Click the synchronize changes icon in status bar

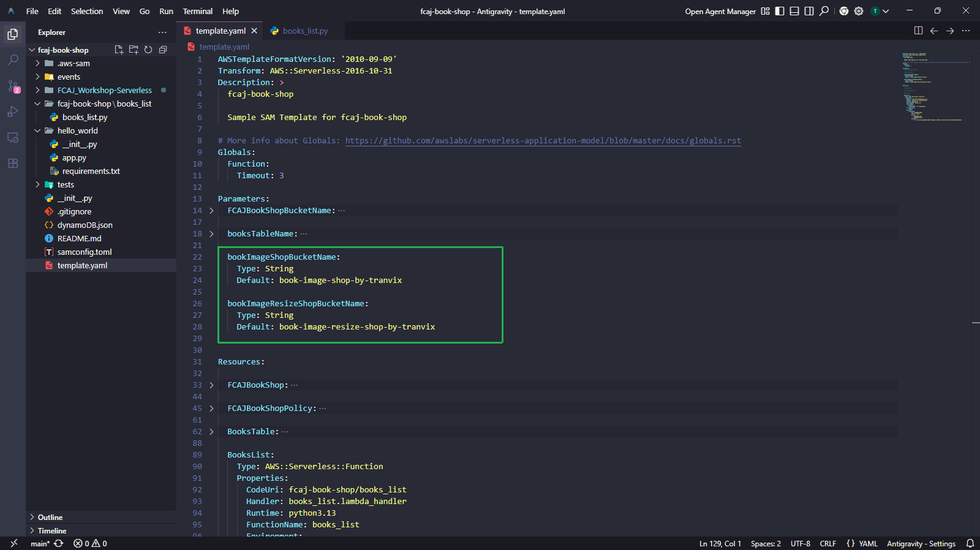click(59, 543)
